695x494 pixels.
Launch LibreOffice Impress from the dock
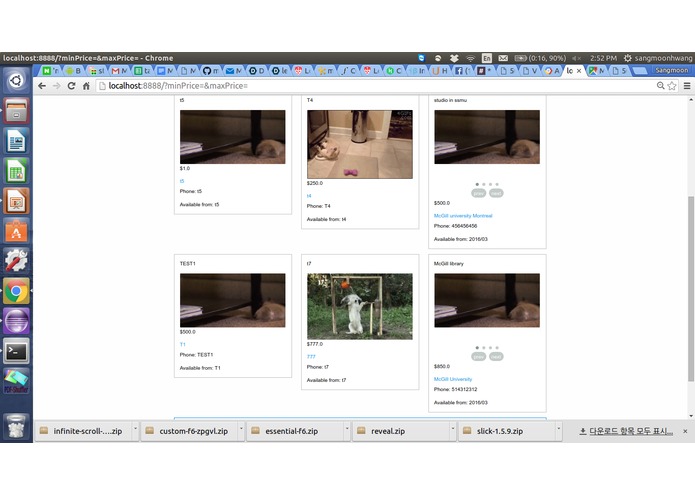point(16,201)
